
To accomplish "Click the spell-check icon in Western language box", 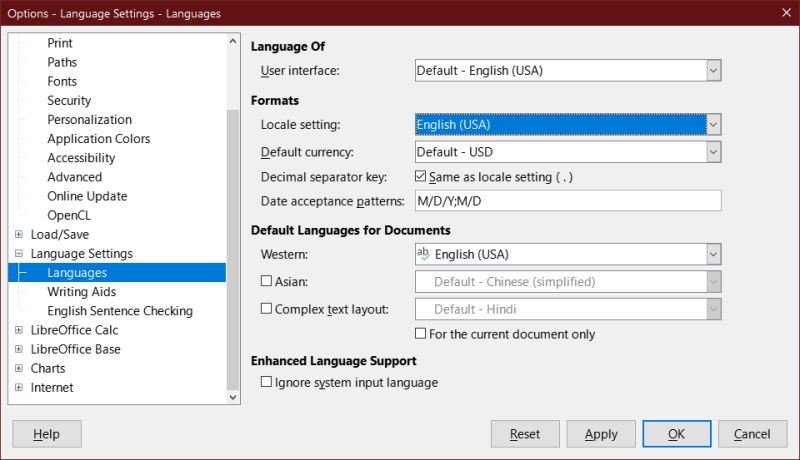I will coord(423,253).
